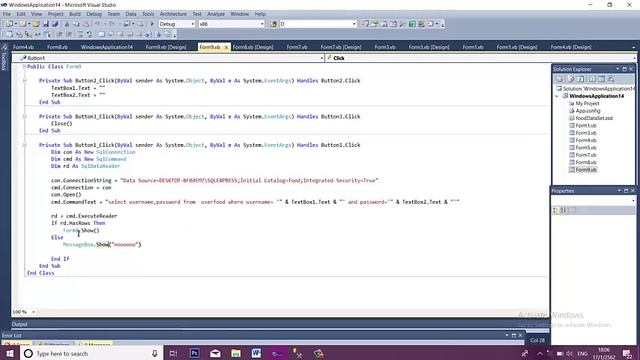The width and height of the screenshot is (640, 360).
Task: Click the Undo arrow icon
Action: point(97,24)
